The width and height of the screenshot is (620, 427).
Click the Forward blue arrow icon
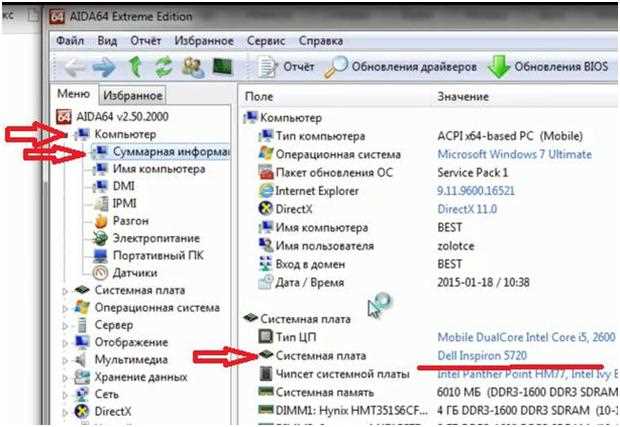coord(104,68)
